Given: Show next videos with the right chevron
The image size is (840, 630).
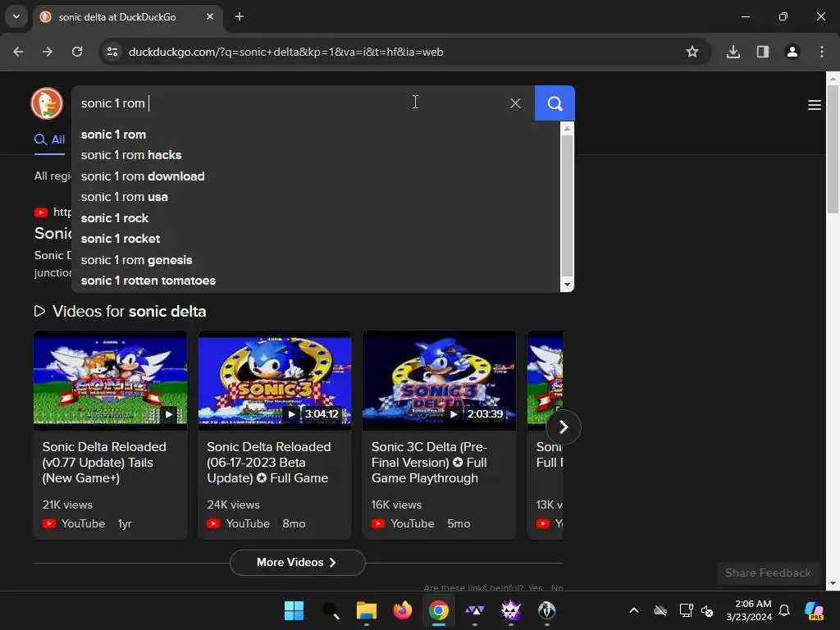Looking at the screenshot, I should (563, 427).
